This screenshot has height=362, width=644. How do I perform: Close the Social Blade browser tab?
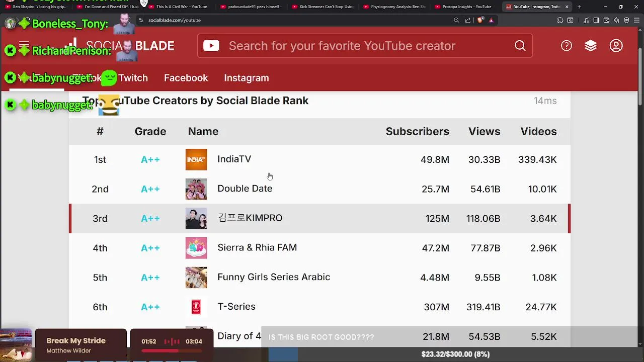[567, 7]
